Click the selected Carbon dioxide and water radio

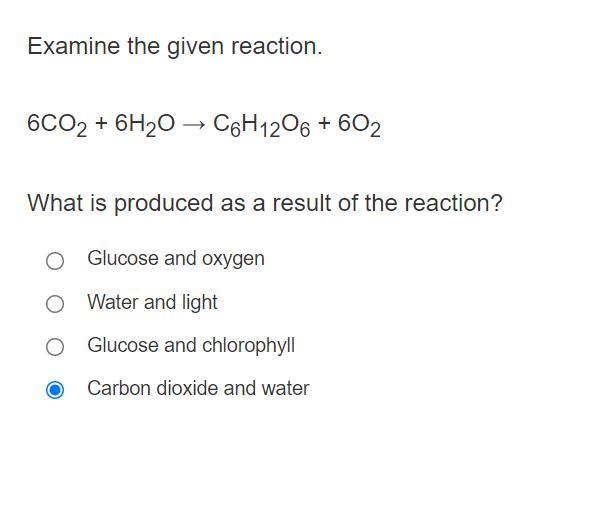(x=55, y=390)
